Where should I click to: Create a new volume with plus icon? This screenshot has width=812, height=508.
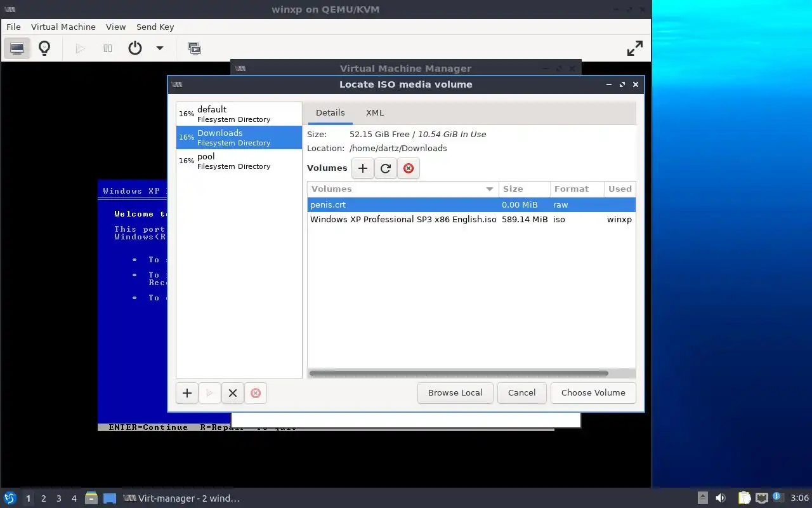pyautogui.click(x=363, y=168)
